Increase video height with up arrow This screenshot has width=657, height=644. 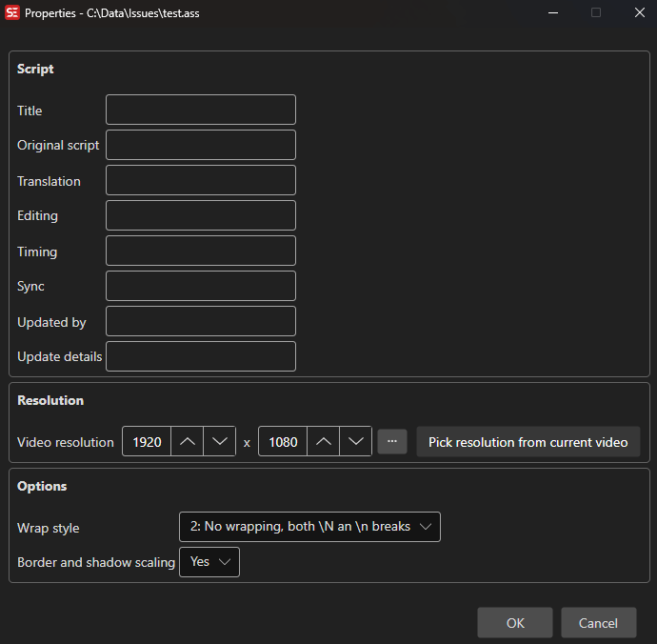(x=323, y=441)
